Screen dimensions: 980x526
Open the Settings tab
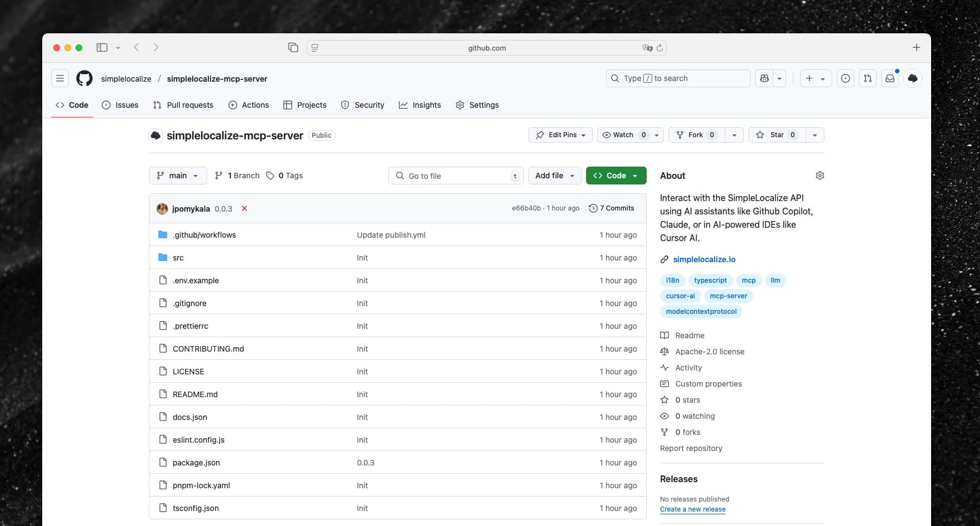pos(477,105)
